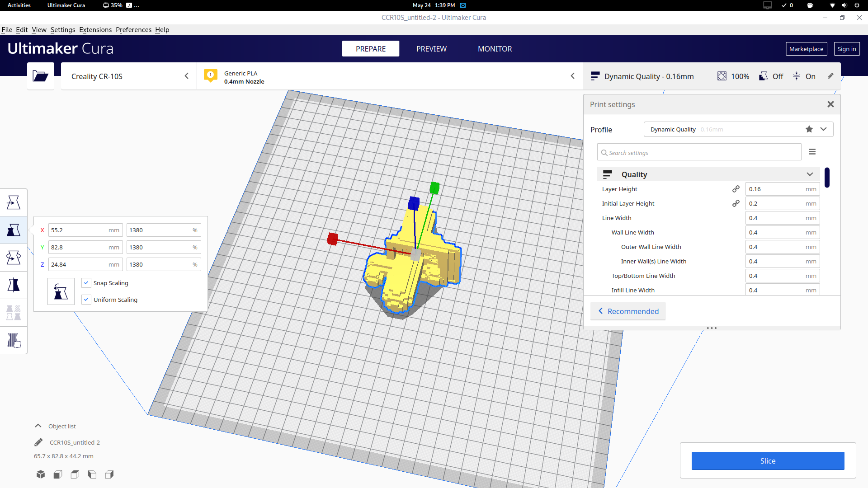
Task: Select the Scale tool icon
Action: [x=13, y=230]
